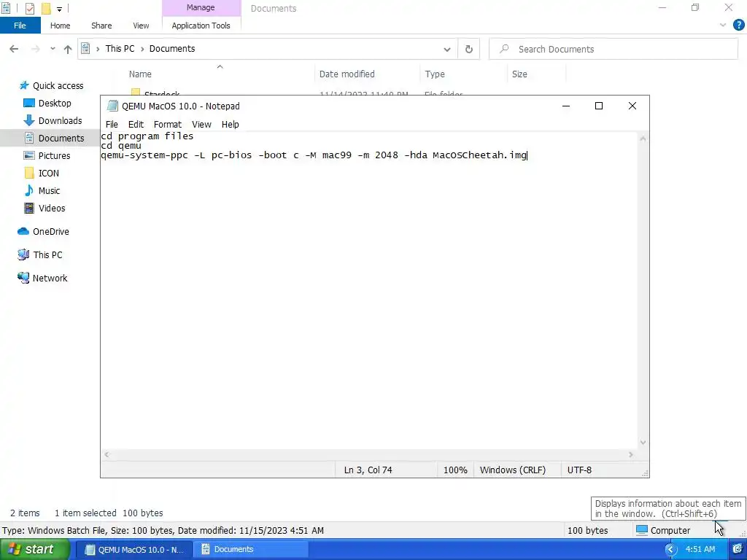The width and height of the screenshot is (747, 560).
Task: Sort files by the Name column
Action: click(x=140, y=74)
